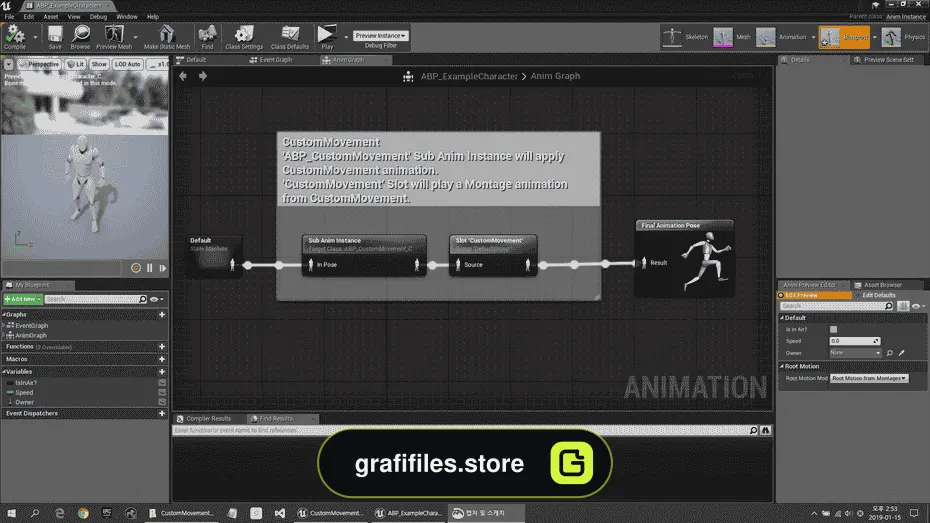Toggle the 'Is in Air?' checkbox
Viewport: 930px width, 523px height.
pos(833,329)
